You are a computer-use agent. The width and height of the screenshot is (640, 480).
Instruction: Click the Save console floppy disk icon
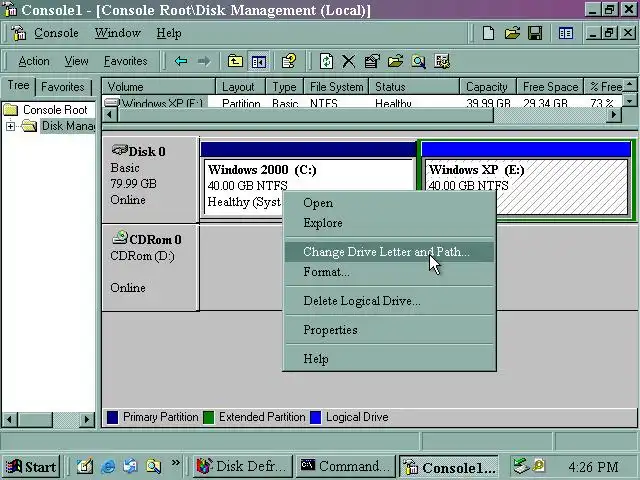pos(535,33)
